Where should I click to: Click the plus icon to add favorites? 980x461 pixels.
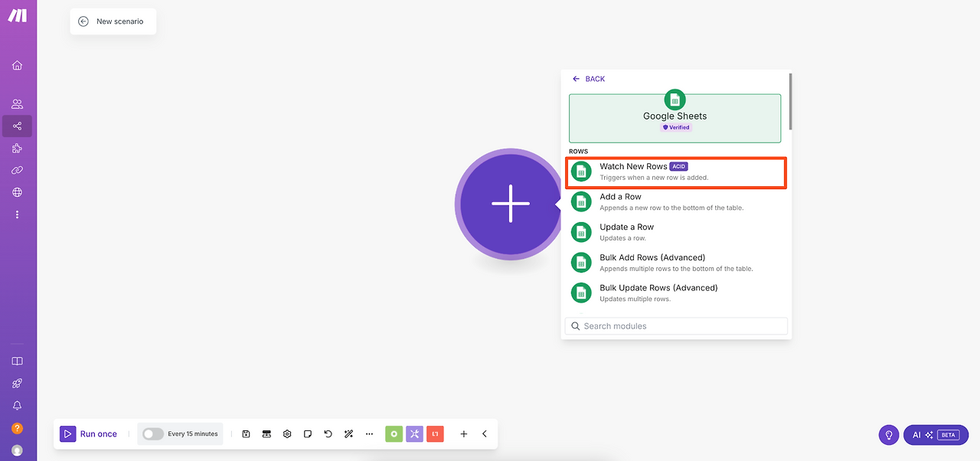(463, 434)
